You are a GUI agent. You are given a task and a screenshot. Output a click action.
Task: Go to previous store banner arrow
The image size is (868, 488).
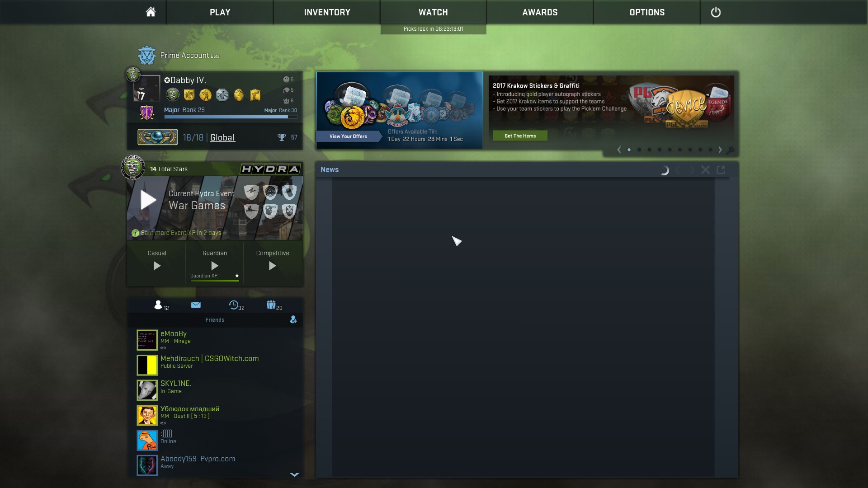[619, 150]
